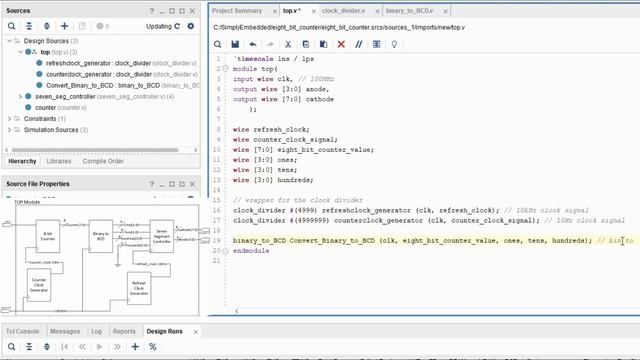The image size is (640, 360).
Task: Open the Tcl Console tab
Action: (22, 331)
